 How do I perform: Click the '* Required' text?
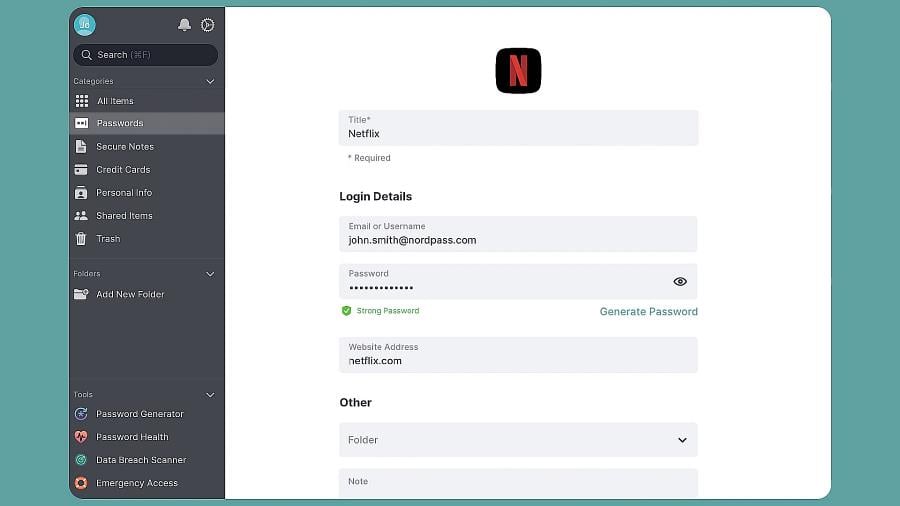coord(369,158)
